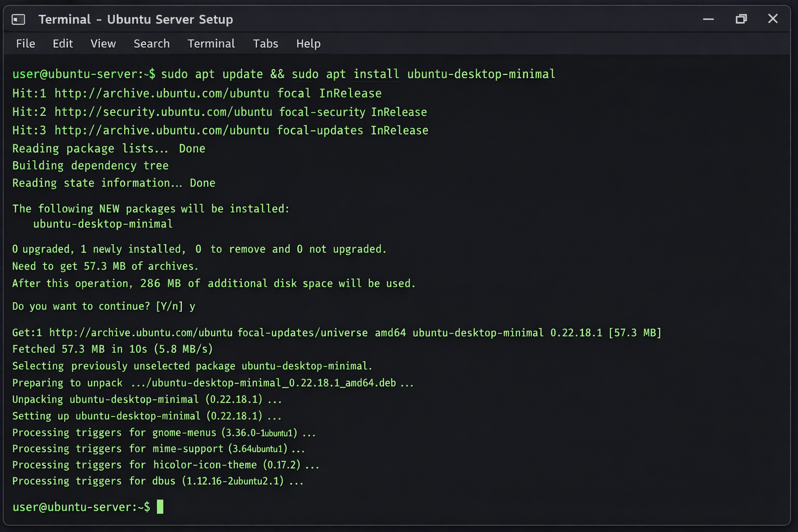This screenshot has width=798, height=532.
Task: Open the Terminal menu
Action: [x=211, y=44]
